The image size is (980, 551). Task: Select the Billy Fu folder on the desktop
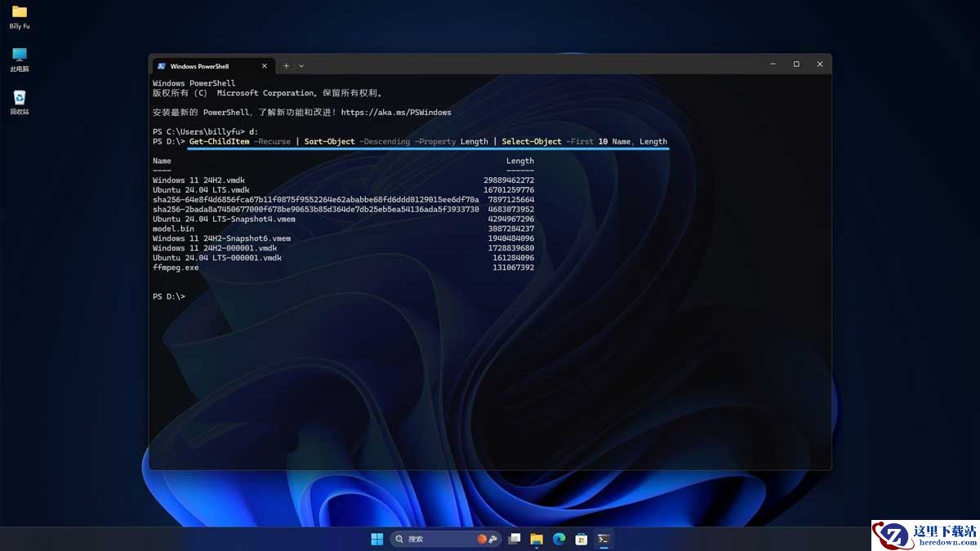[20, 17]
